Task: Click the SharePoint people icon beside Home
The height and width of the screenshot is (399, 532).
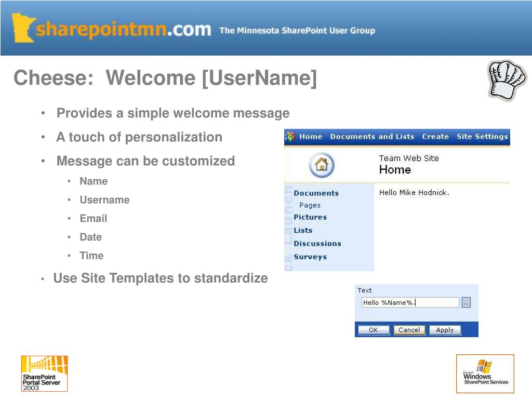Action: coord(290,137)
